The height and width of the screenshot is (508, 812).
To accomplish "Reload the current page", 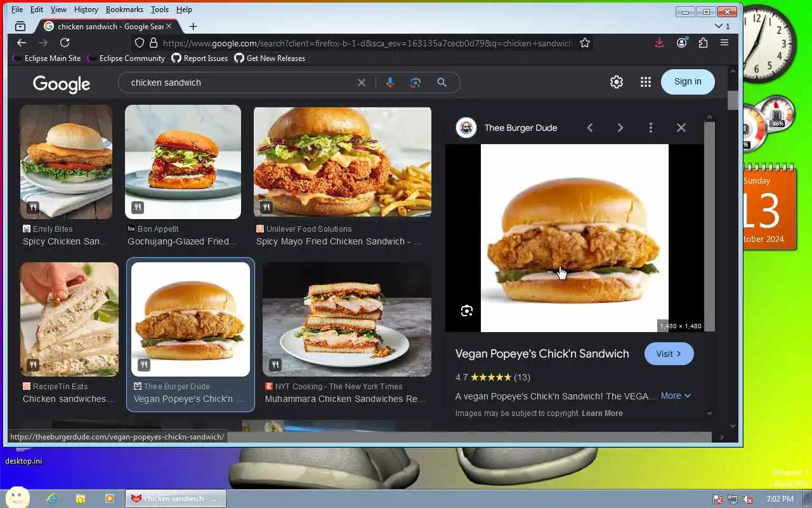I will pos(65,43).
